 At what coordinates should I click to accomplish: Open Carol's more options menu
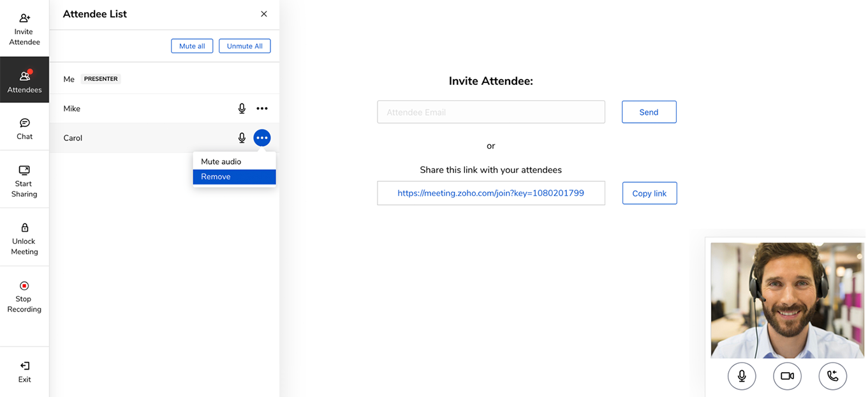pos(262,138)
